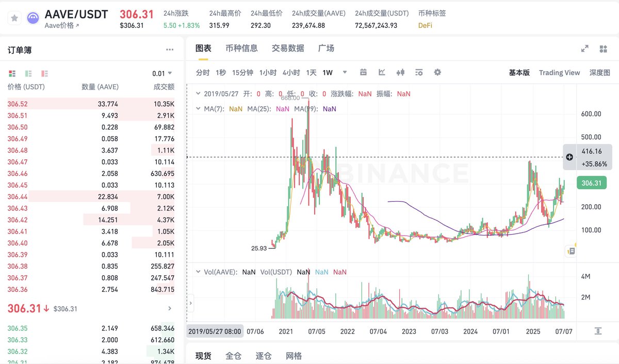The width and height of the screenshot is (619, 364).
Task: Click the 价格 (USDT) column header
Action: tap(26, 87)
